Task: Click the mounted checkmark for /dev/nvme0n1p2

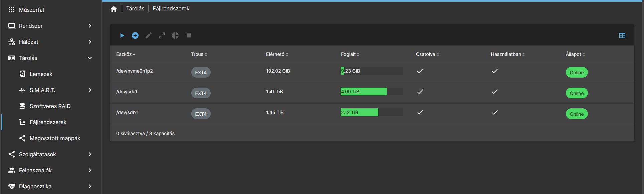Action: tap(420, 71)
